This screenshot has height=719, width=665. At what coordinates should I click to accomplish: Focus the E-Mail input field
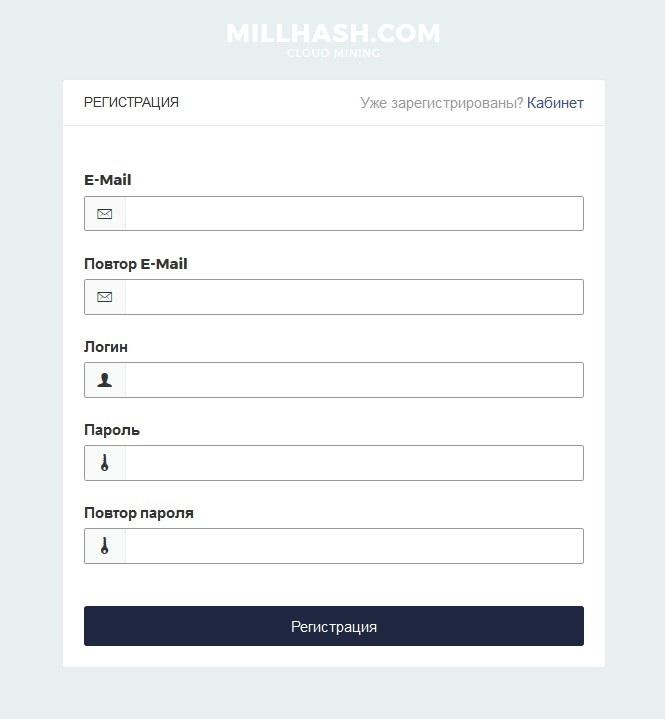pos(354,214)
